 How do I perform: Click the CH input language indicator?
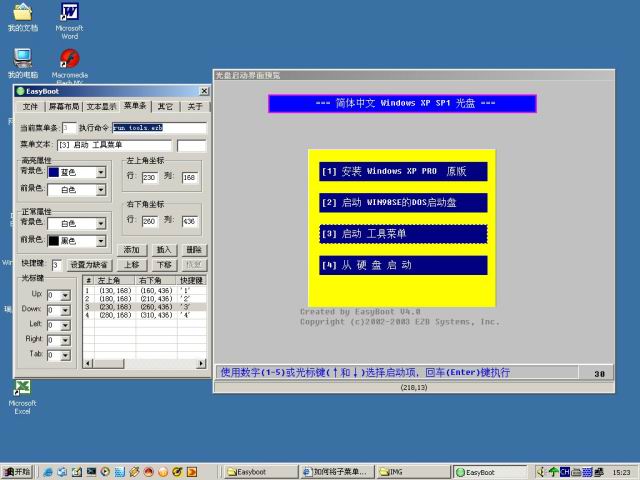(x=564, y=472)
